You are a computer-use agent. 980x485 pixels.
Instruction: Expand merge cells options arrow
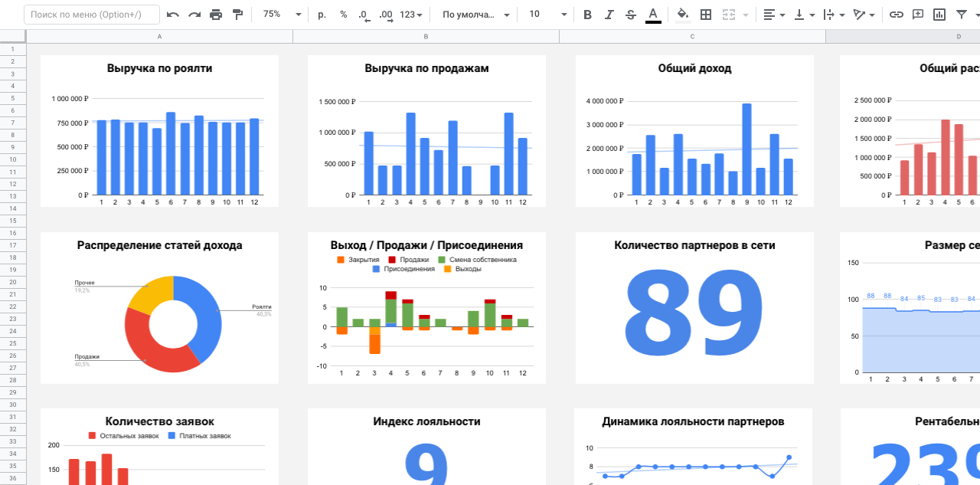(745, 15)
